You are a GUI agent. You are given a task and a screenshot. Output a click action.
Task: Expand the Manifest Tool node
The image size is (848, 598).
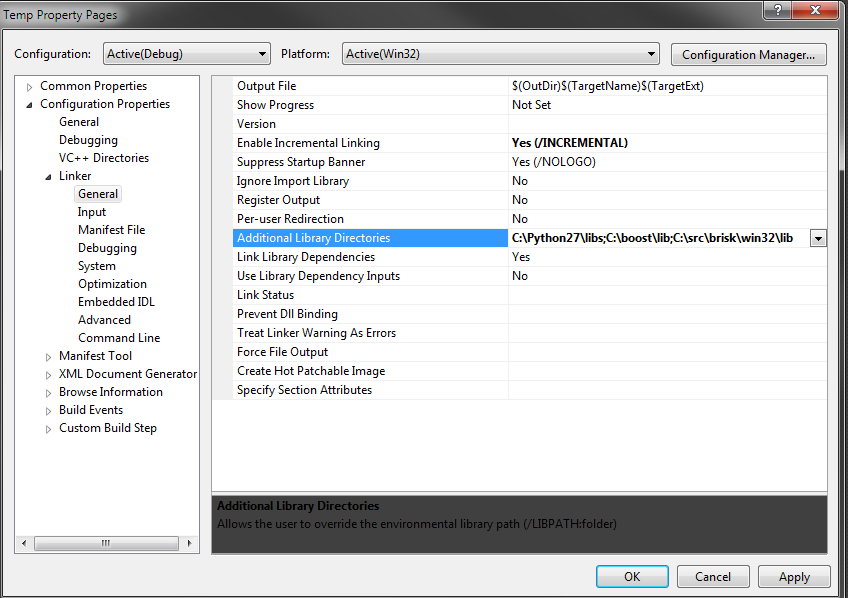click(x=49, y=357)
